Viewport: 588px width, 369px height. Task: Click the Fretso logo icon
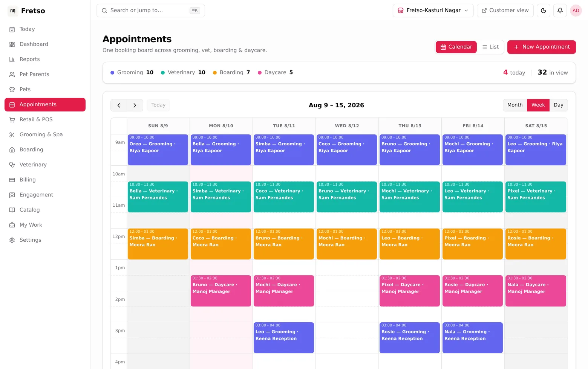(x=13, y=11)
